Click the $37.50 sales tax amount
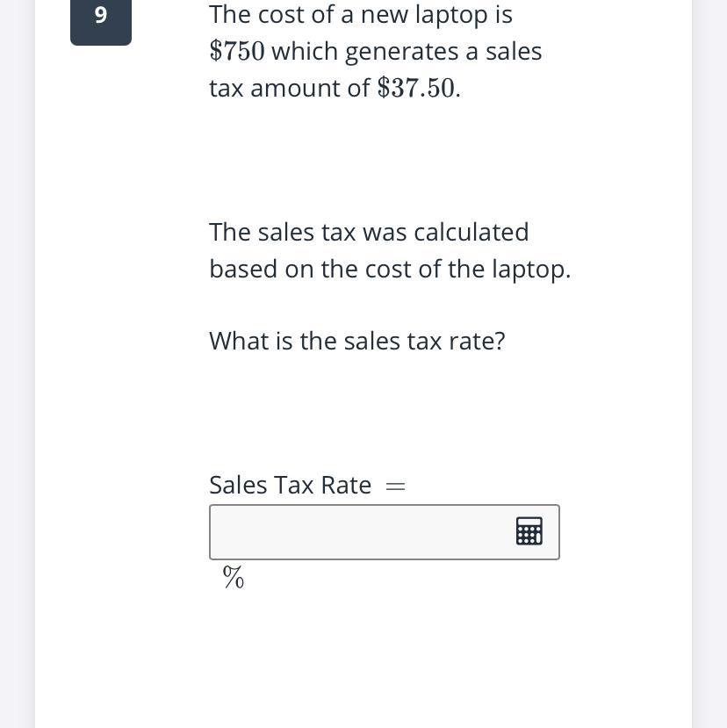The image size is (727, 728). pos(416,88)
